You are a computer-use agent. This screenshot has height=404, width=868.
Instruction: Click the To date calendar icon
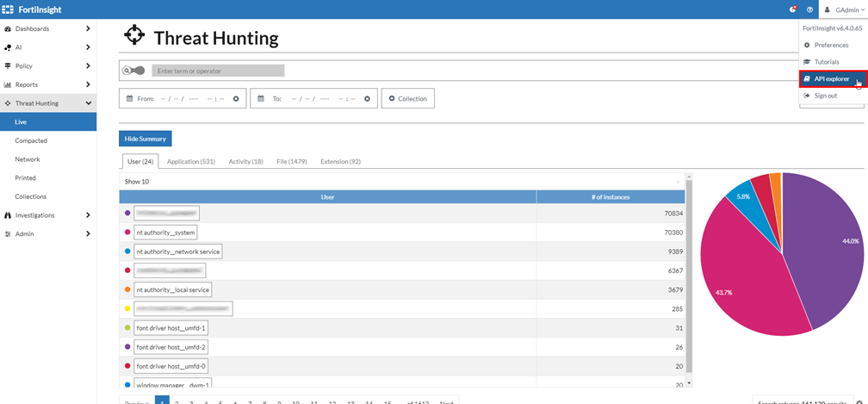point(261,98)
